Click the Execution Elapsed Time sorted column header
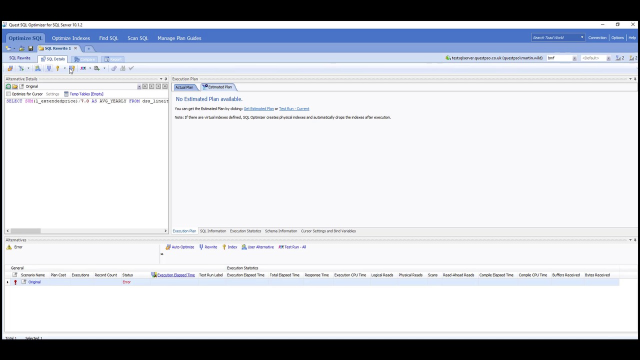 [176, 275]
